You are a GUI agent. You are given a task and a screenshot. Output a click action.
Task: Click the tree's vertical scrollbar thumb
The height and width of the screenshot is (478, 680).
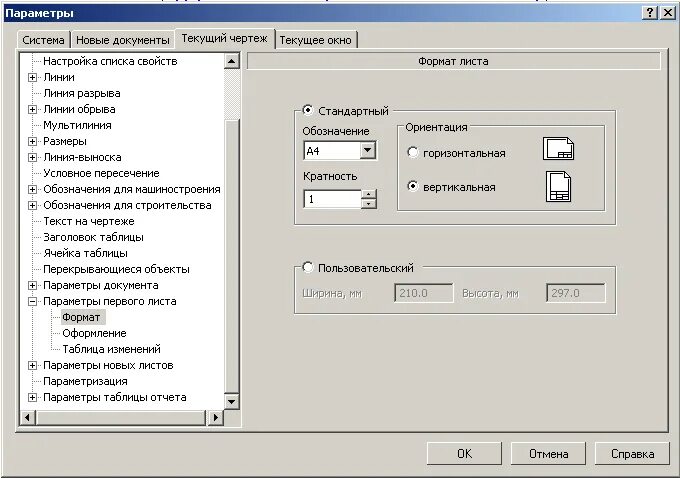[232, 256]
